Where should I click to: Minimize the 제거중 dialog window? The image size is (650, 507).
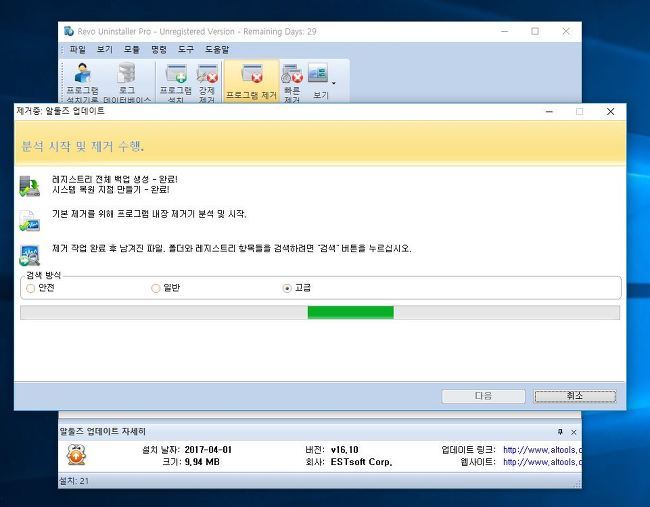coord(549,112)
